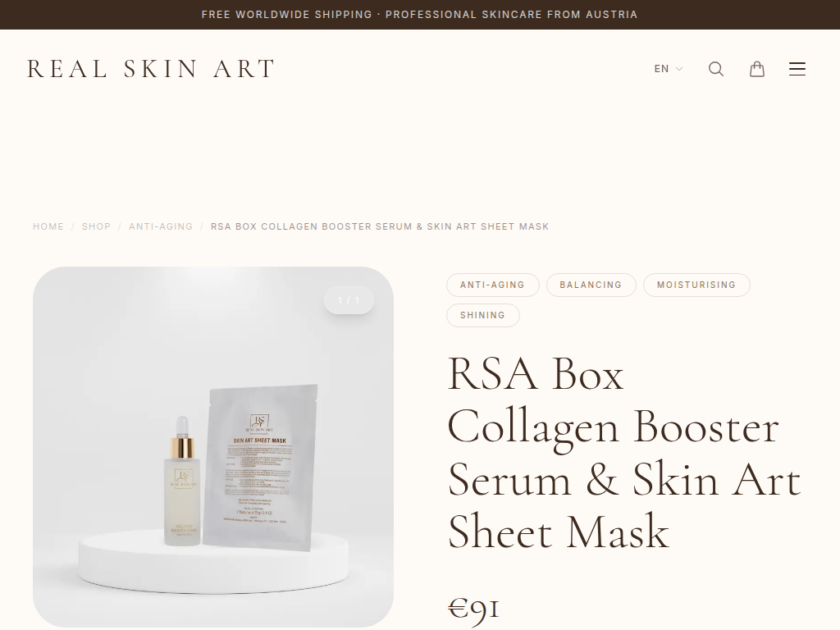Click the RSA Box breadcrumb item

tap(380, 226)
